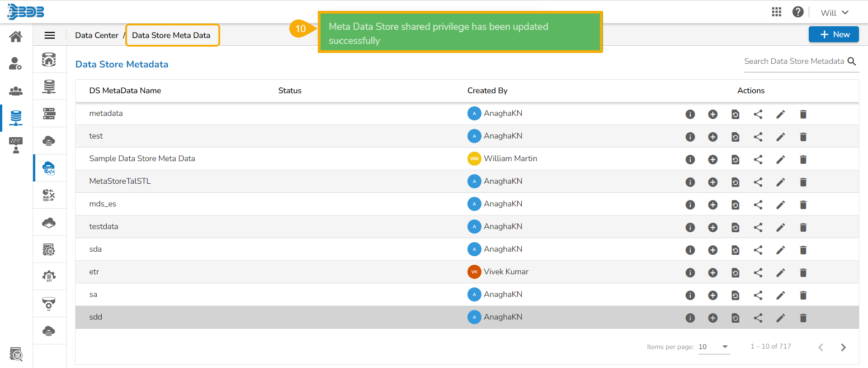This screenshot has width=868, height=368.
Task: Go to the home icon in sidebar
Action: pyautogui.click(x=16, y=37)
